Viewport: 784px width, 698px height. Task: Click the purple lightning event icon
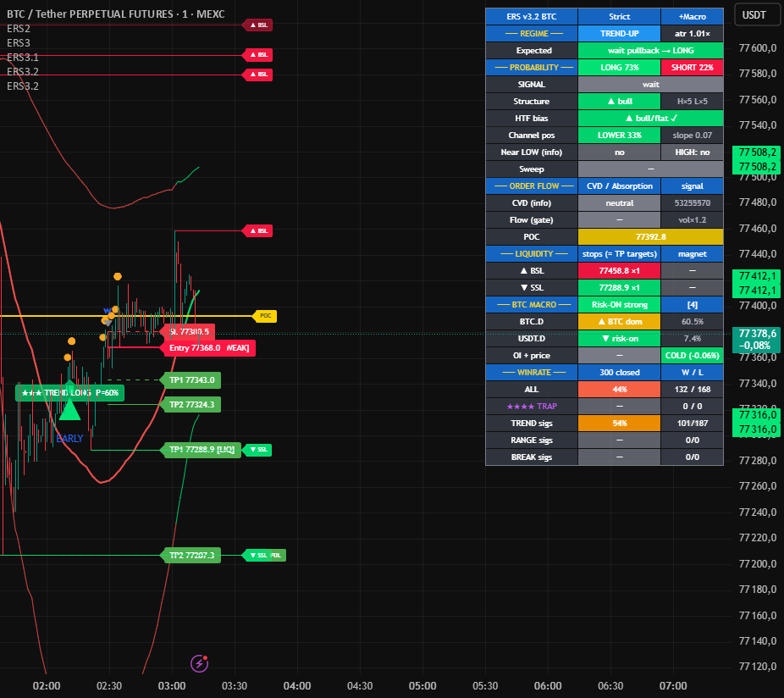pos(200,663)
